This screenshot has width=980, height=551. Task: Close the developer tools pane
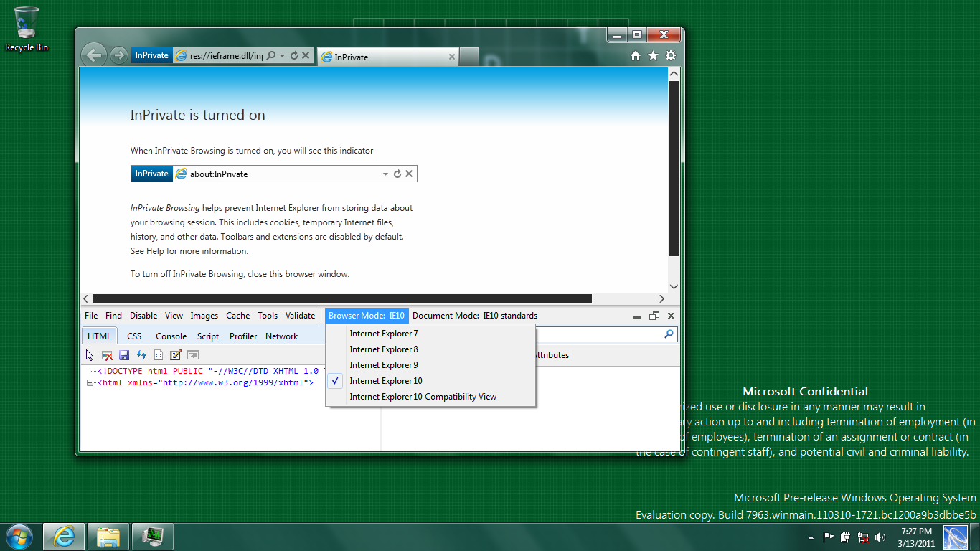coord(671,316)
